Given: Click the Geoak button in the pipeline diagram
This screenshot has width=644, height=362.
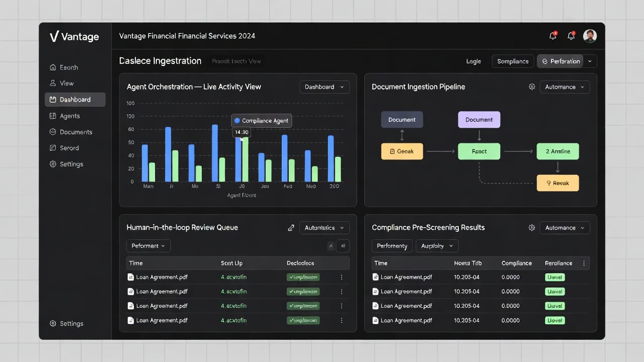Looking at the screenshot, I should click(402, 151).
